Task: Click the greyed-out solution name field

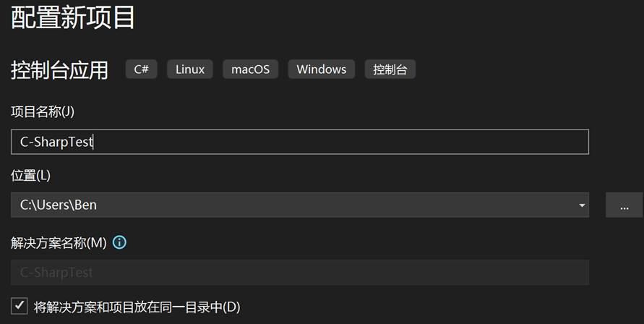Action: pos(299,273)
